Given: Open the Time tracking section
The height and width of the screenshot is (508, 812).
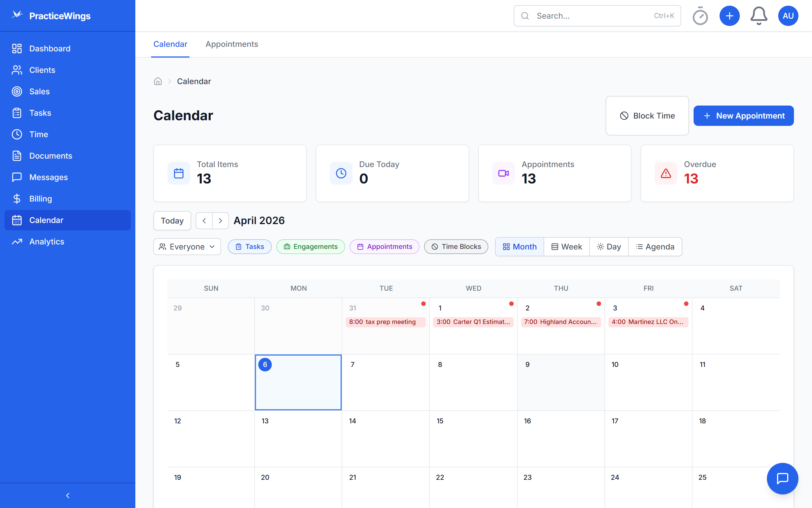Looking at the screenshot, I should 67,134.
